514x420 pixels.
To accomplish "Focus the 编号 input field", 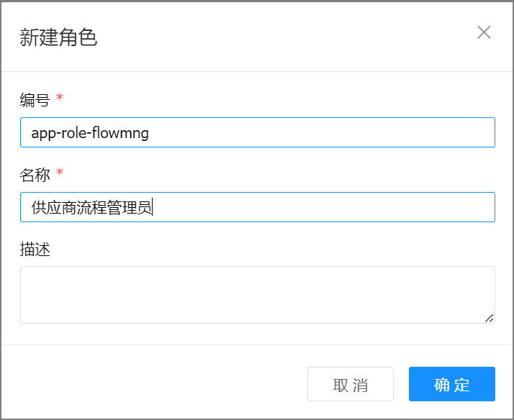I will (x=258, y=132).
